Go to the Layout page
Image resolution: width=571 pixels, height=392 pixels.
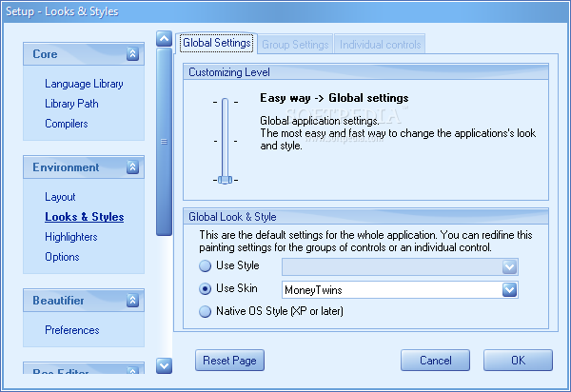pos(60,197)
